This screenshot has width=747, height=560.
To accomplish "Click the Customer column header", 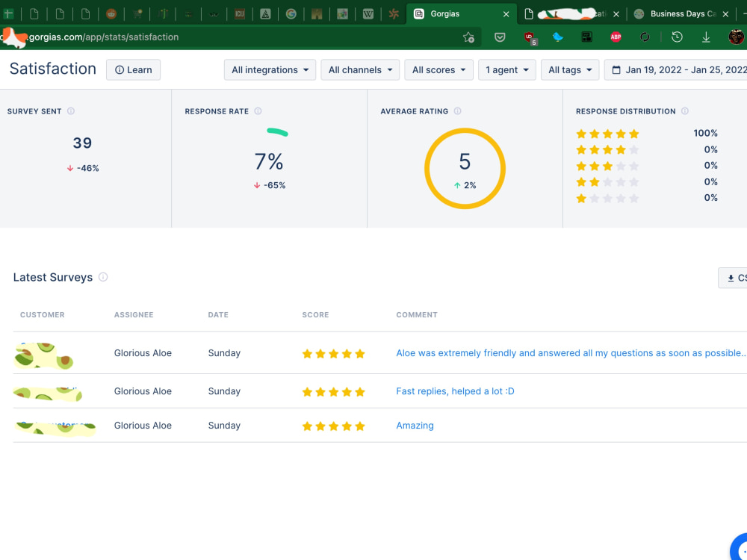I will (43, 315).
